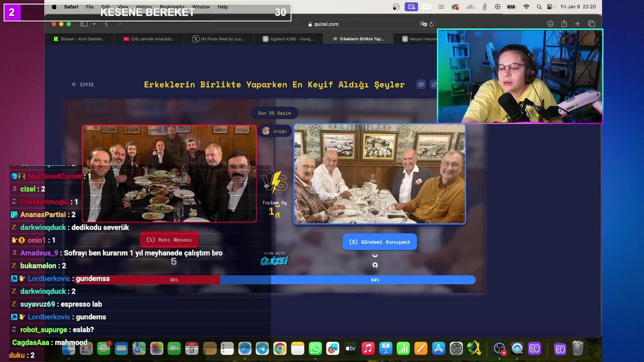Open Finder from the Dock
This screenshot has height=362, width=644.
pos(69,348)
